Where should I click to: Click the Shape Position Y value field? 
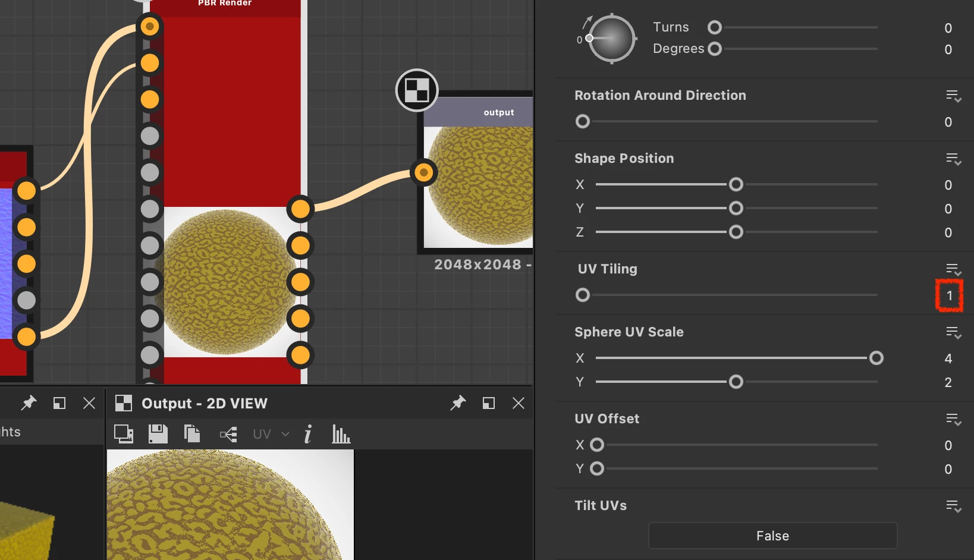948,209
